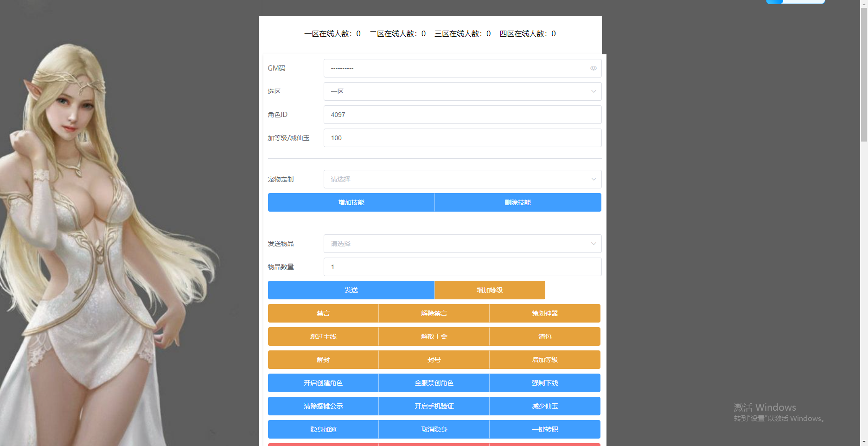Click the 隐身加速 button

tap(323, 429)
